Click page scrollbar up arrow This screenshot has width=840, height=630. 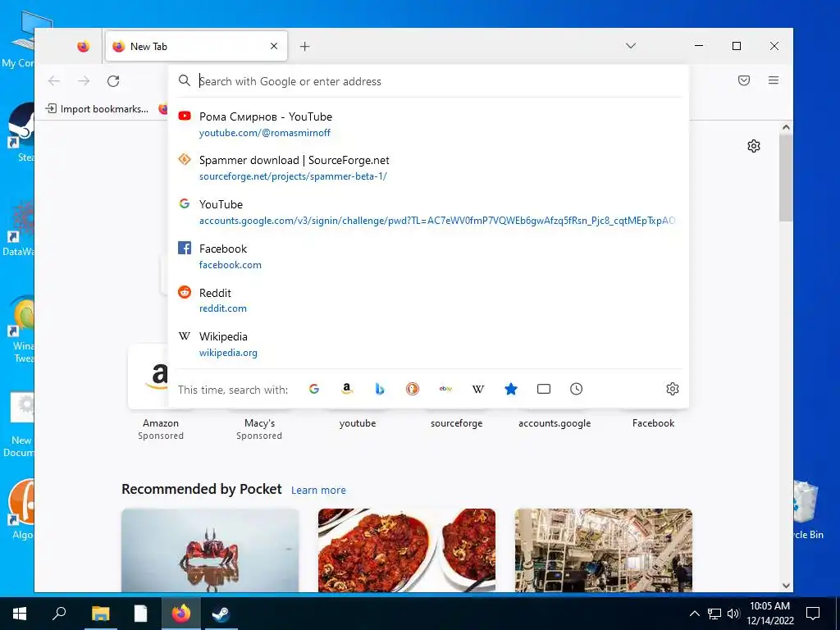pyautogui.click(x=786, y=127)
